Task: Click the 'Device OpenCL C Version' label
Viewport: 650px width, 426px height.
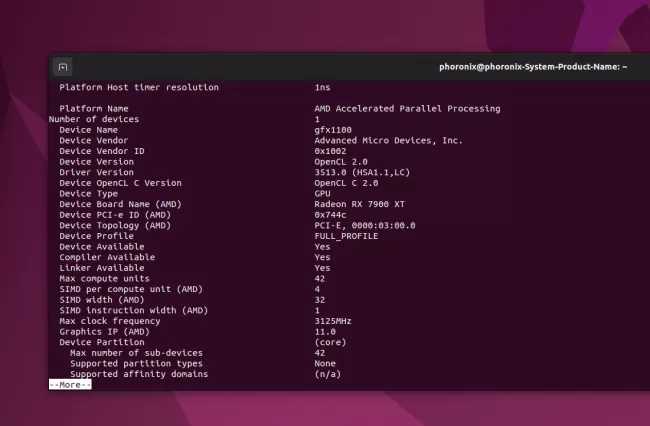Action: click(120, 183)
